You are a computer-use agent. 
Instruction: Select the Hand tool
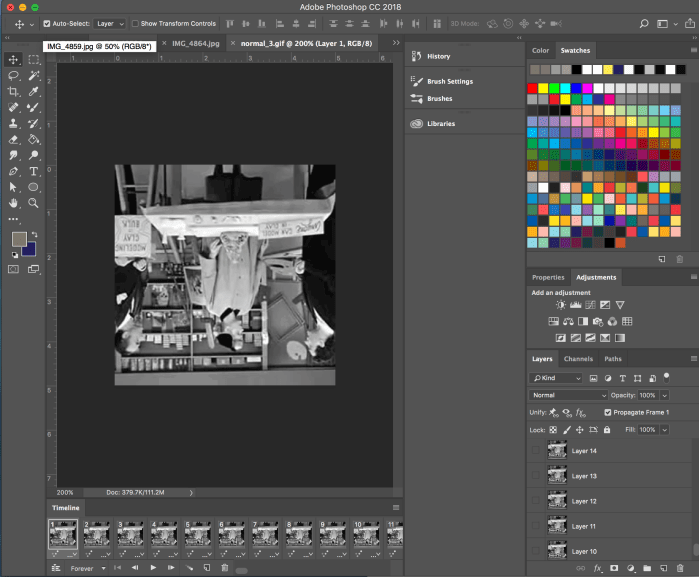pyautogui.click(x=13, y=203)
